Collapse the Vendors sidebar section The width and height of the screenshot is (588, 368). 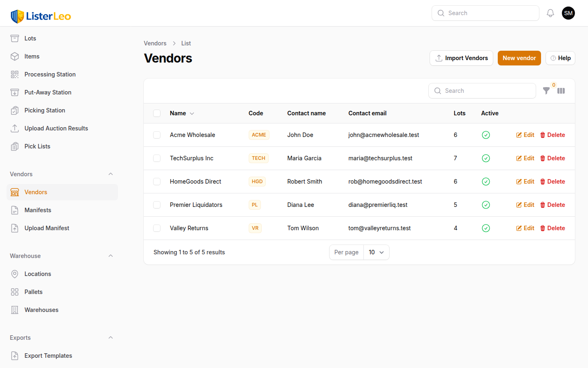[111, 174]
